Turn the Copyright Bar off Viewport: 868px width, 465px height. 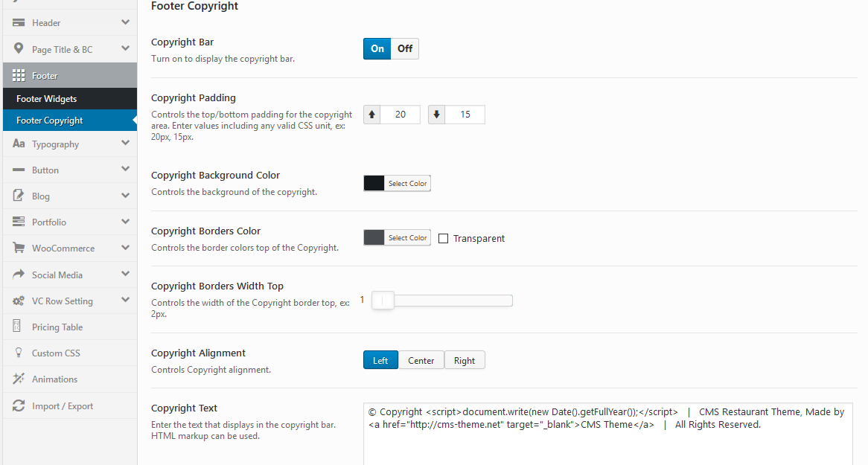click(x=404, y=49)
